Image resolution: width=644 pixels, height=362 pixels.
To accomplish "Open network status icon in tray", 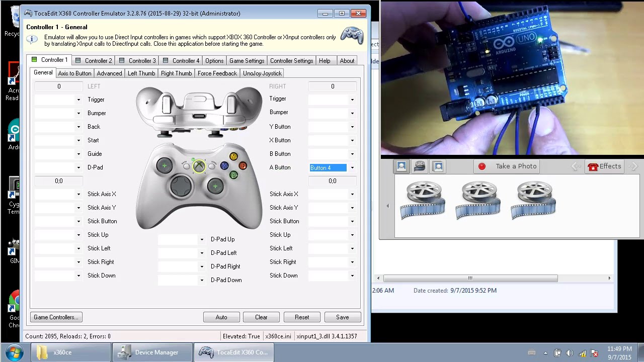I will tap(582, 353).
